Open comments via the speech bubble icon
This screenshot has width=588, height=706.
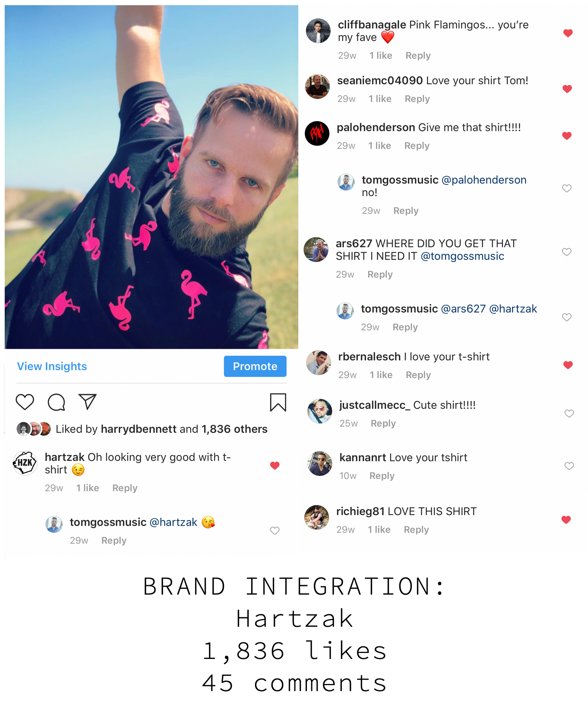[x=56, y=402]
